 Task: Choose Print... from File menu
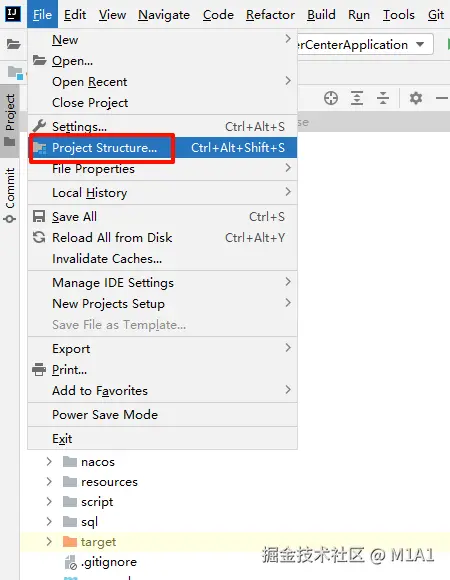tap(162, 370)
